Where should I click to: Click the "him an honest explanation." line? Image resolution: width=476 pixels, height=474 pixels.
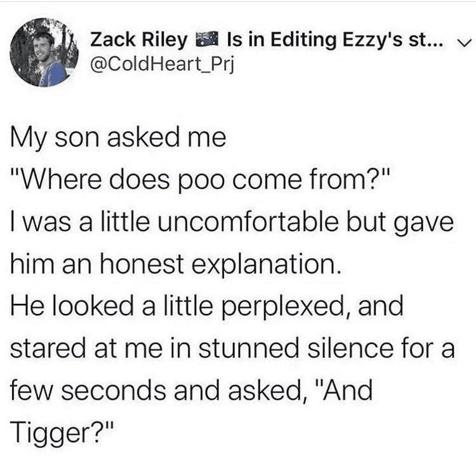pos(176,265)
